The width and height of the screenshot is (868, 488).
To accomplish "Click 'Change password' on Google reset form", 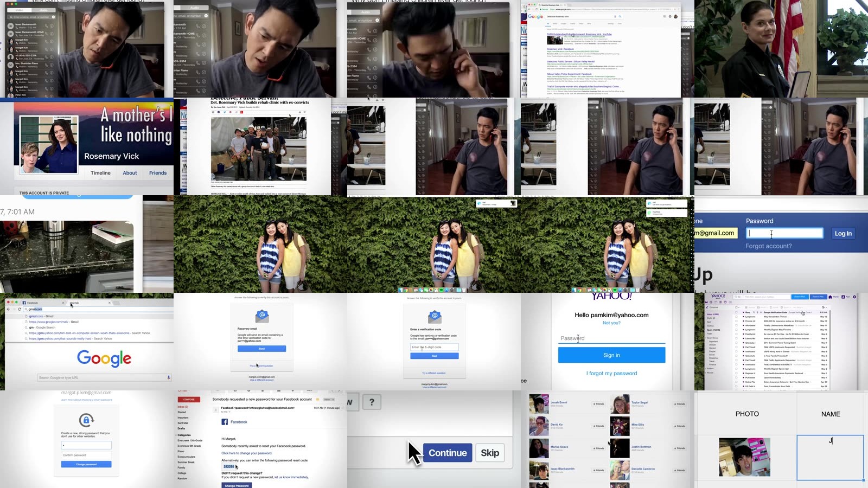I will [86, 464].
